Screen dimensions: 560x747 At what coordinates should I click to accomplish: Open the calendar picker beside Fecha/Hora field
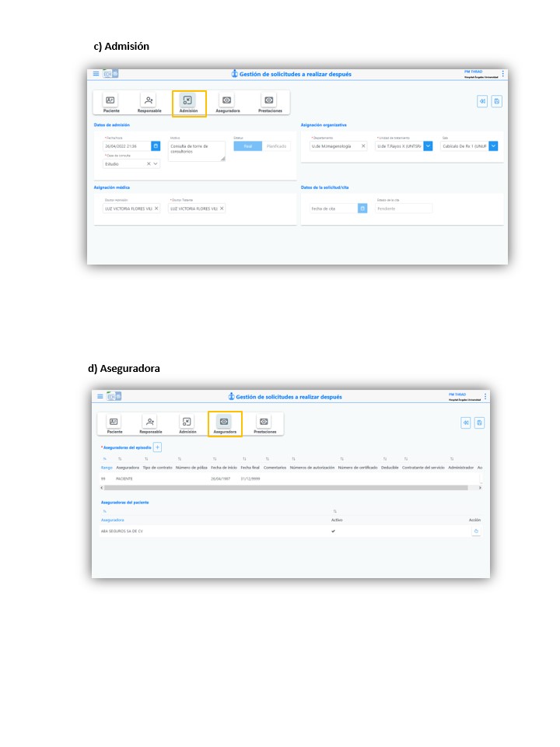pyautogui.click(x=155, y=146)
